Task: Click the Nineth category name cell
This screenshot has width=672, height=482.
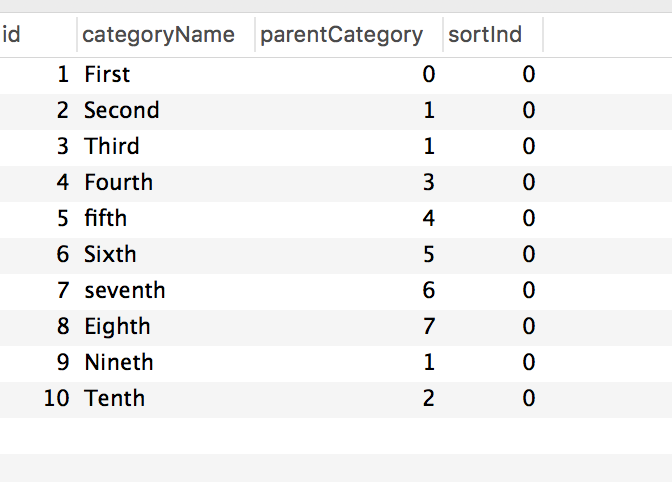Action: pyautogui.click(x=166, y=362)
